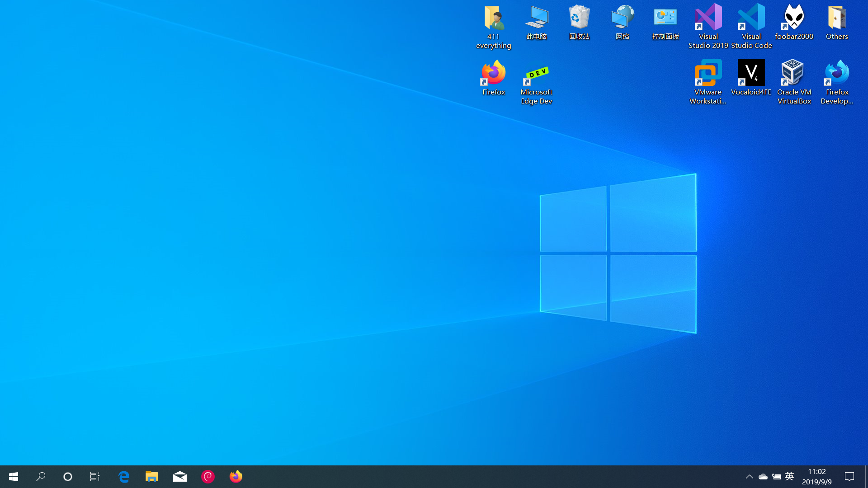The height and width of the screenshot is (488, 868).
Task: Open the 411 everything folder icon
Action: pyautogui.click(x=493, y=27)
